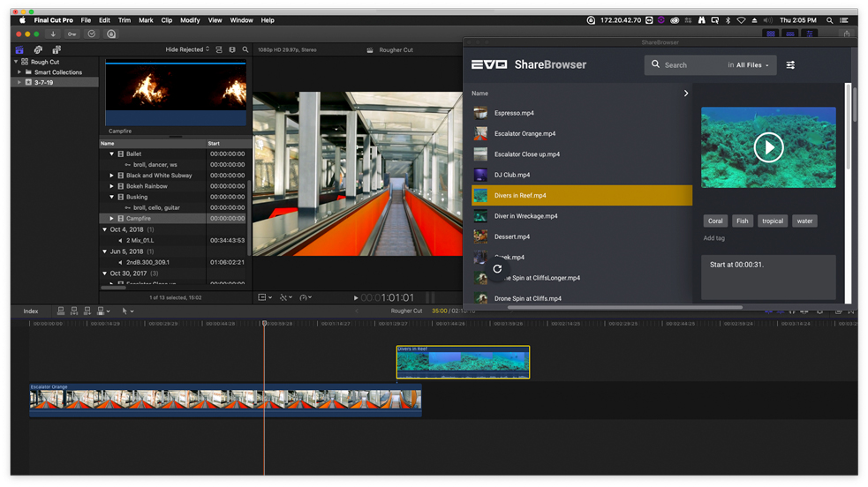Open Hide Rejected filter dropdown

(187, 49)
